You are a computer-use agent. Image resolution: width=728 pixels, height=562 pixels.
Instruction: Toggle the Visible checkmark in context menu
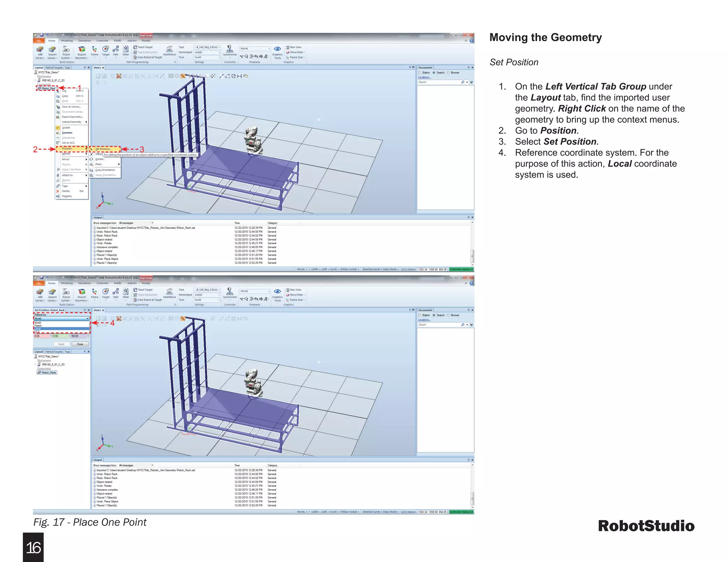click(x=58, y=128)
